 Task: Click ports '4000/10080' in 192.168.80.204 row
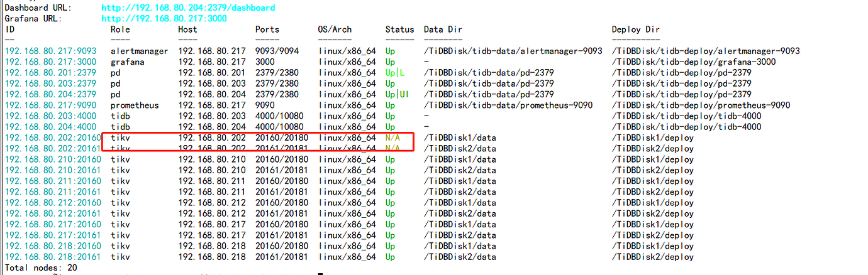279,127
